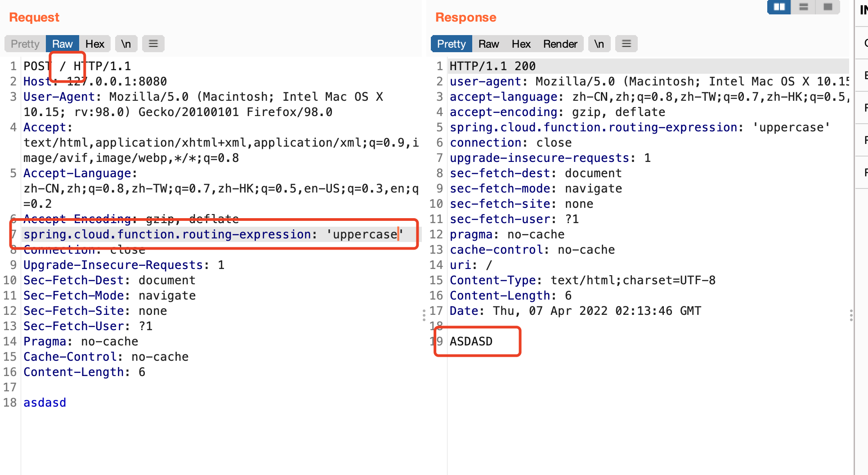Click the 'ASDASD' response body text
This screenshot has height=475, width=868.
click(x=471, y=341)
